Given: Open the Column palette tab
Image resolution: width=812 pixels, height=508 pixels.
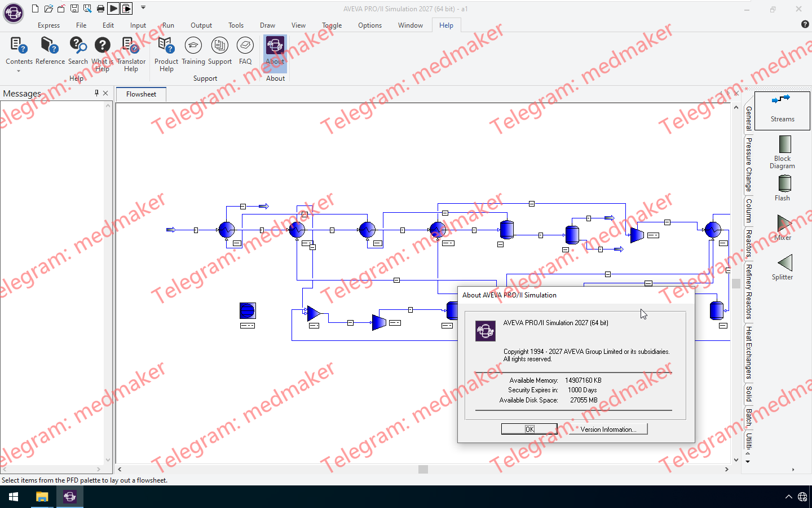Looking at the screenshot, I should tap(748, 211).
